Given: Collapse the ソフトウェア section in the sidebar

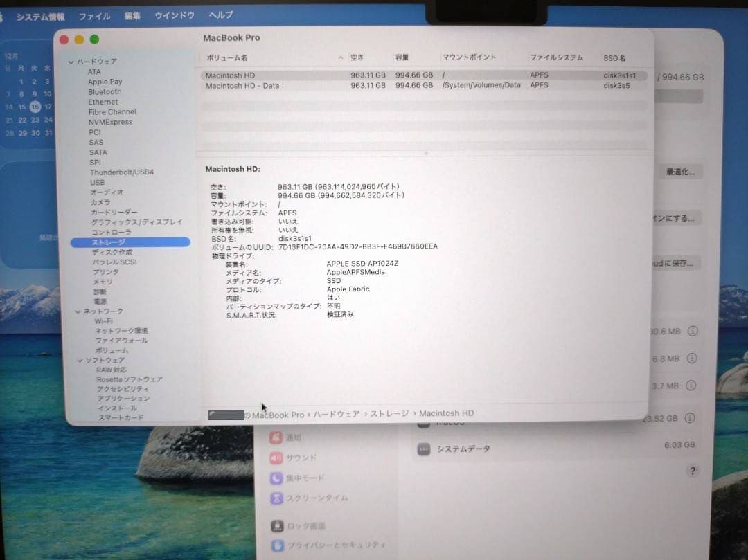Looking at the screenshot, I should [x=81, y=360].
